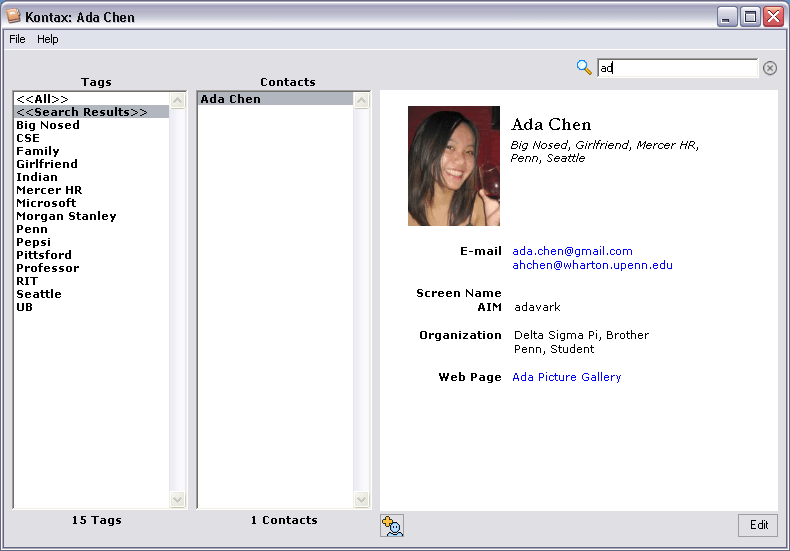This screenshot has height=551, width=790.
Task: Click the Delta Sigma Pi, Brother organization text
Action: (x=581, y=335)
